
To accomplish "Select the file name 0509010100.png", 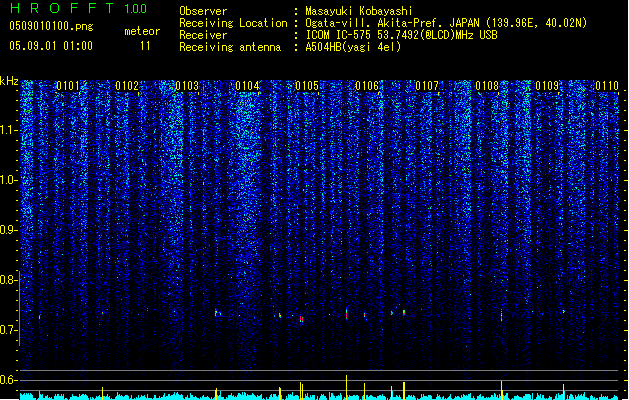I will click(x=51, y=26).
